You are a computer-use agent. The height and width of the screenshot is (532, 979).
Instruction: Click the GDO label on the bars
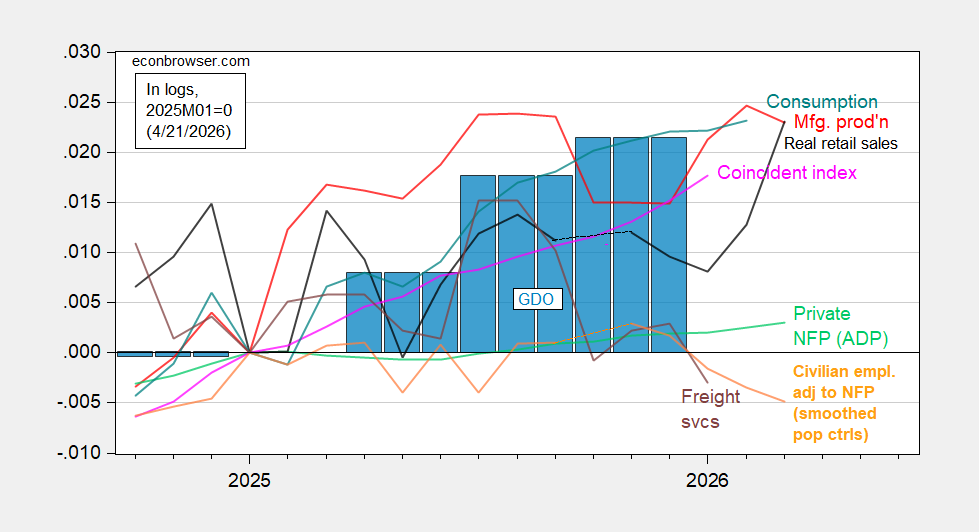pyautogui.click(x=535, y=298)
